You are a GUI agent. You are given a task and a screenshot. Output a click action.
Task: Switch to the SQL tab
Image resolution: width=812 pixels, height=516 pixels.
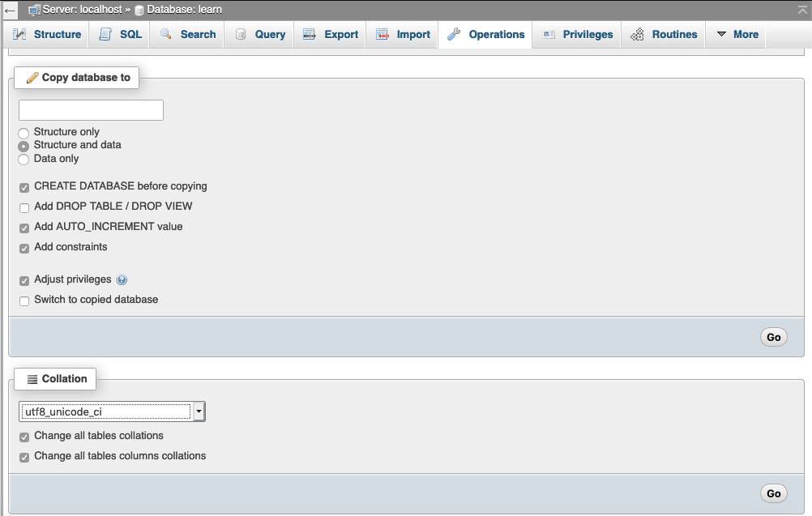tap(120, 34)
